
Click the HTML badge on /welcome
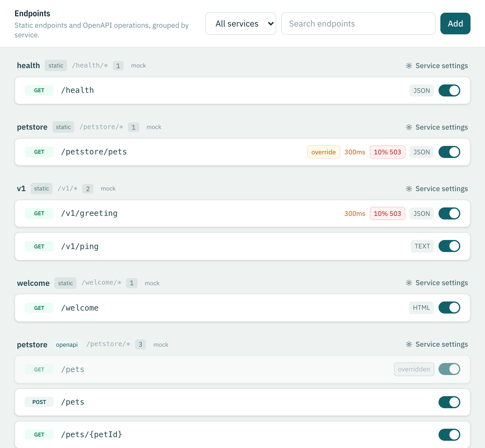click(x=421, y=308)
